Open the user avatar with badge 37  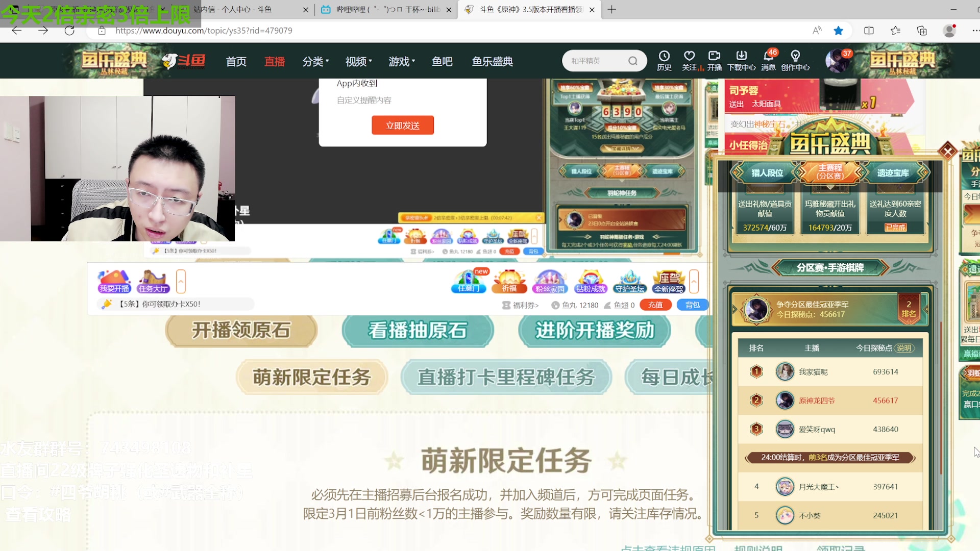tap(837, 61)
